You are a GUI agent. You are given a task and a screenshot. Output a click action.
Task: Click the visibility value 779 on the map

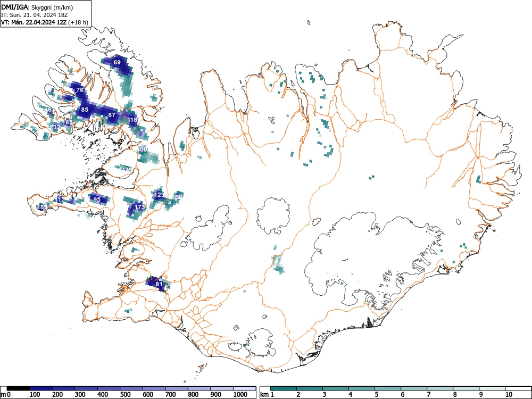pos(126,169)
